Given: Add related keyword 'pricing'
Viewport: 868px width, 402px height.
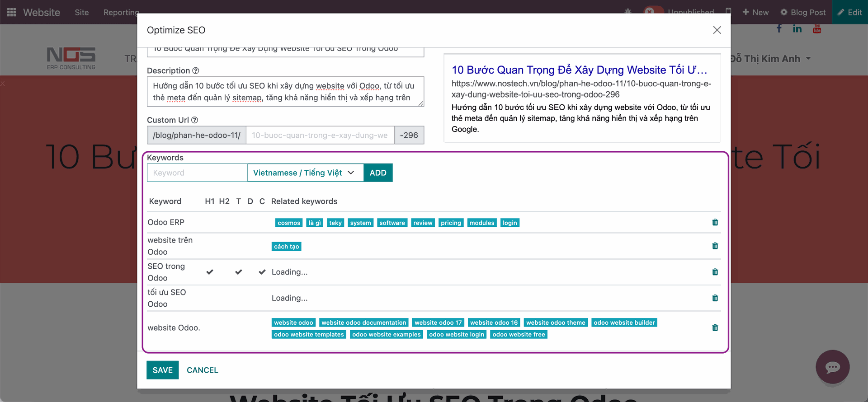Looking at the screenshot, I should click(451, 223).
